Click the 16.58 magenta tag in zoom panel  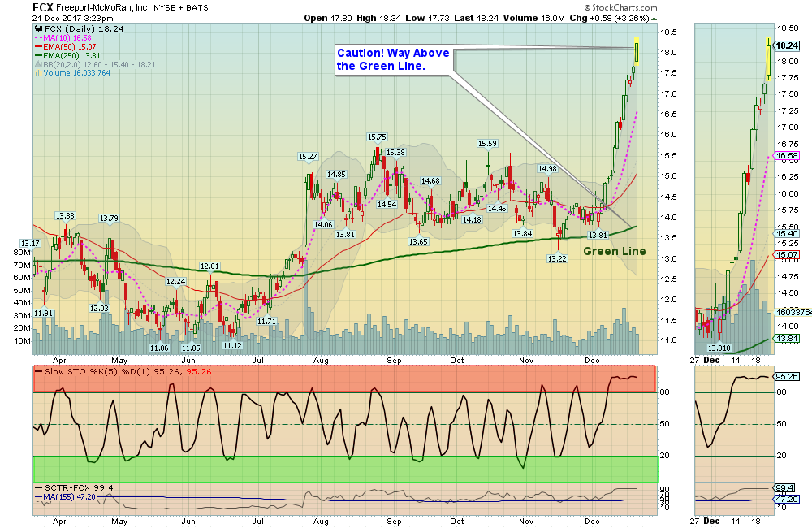(787, 155)
